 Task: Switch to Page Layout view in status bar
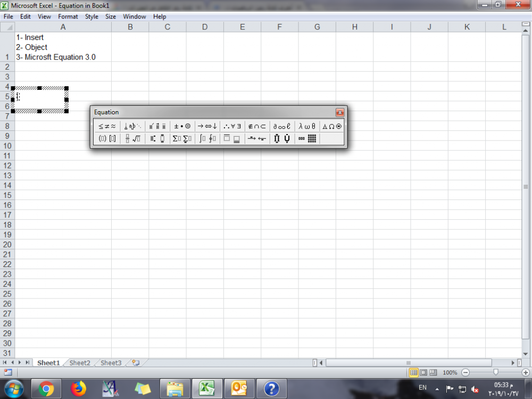coord(423,372)
